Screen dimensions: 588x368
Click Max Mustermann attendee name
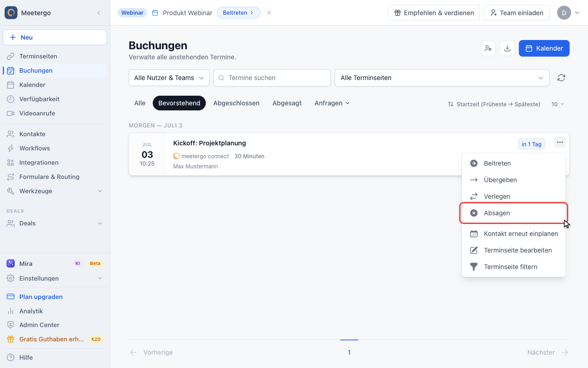195,166
